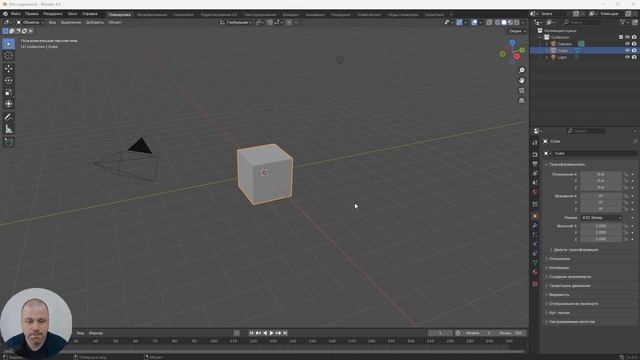The height and width of the screenshot is (360, 640).
Task: Hide the Camera in outliner via eye icon
Action: [627, 44]
